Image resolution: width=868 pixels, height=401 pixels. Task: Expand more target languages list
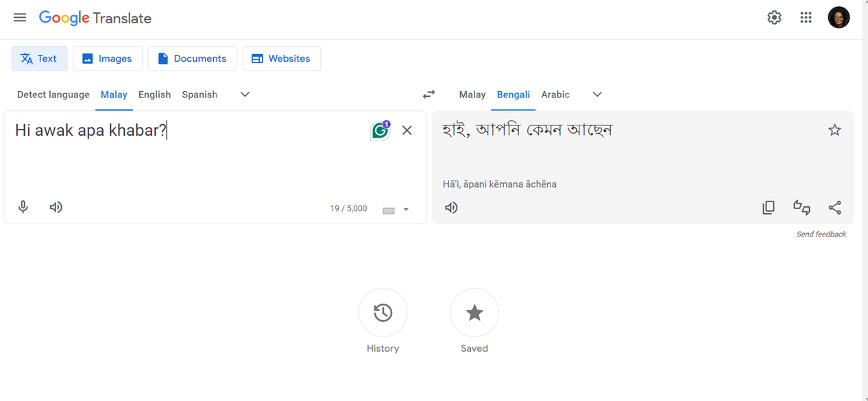coord(597,95)
